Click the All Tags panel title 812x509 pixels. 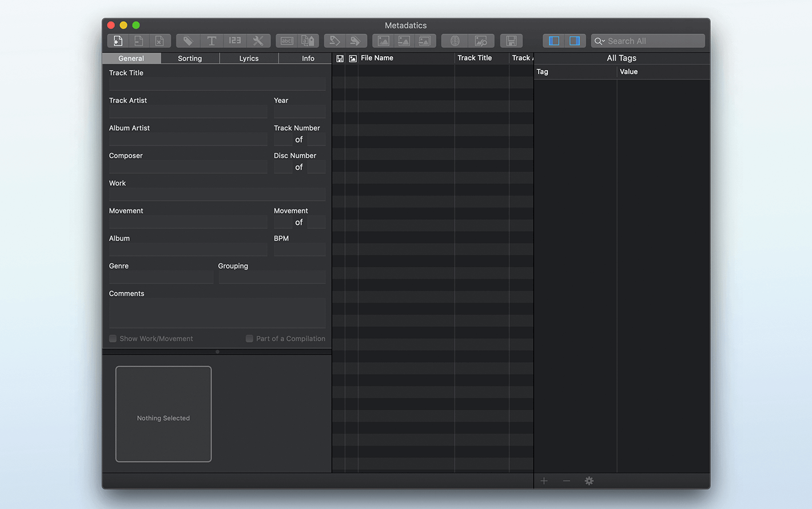pyautogui.click(x=622, y=58)
